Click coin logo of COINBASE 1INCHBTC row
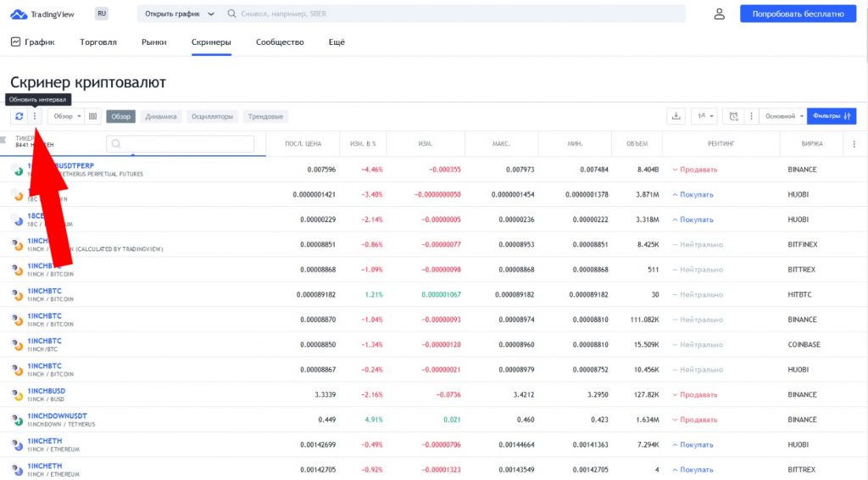This screenshot has height=480, width=868. [18, 344]
